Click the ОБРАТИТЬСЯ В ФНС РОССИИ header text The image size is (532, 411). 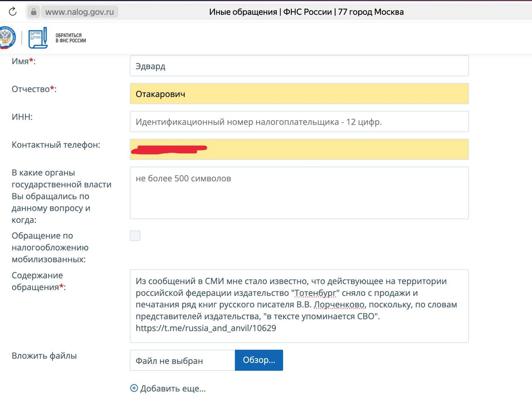click(x=71, y=38)
